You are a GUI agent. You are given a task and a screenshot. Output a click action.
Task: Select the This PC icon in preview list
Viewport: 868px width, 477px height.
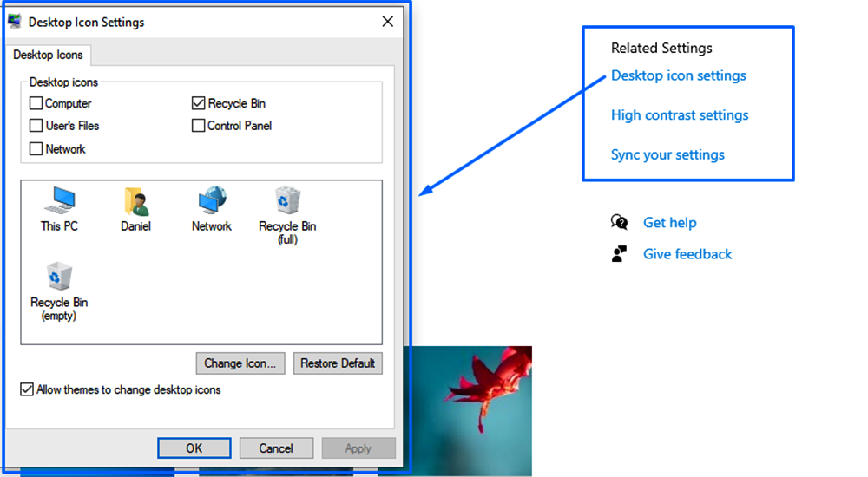tap(59, 201)
